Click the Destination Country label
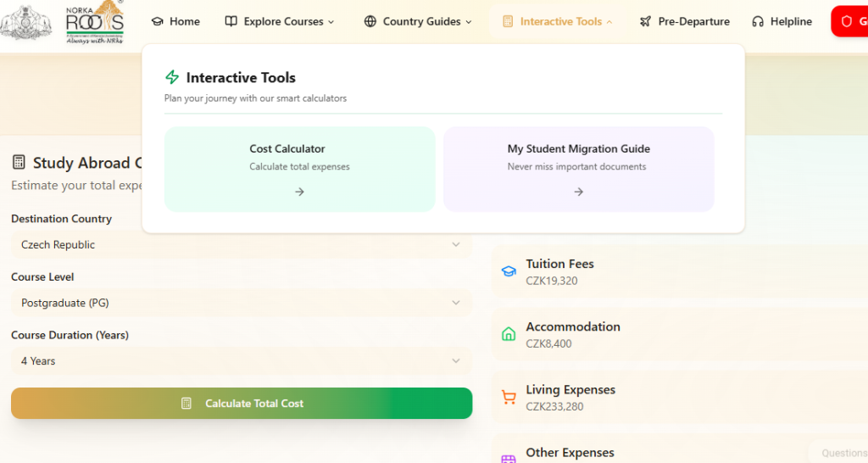 [61, 219]
